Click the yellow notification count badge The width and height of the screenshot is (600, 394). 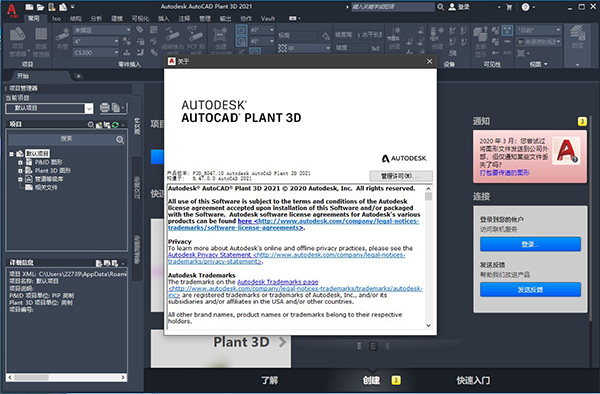pos(582,122)
